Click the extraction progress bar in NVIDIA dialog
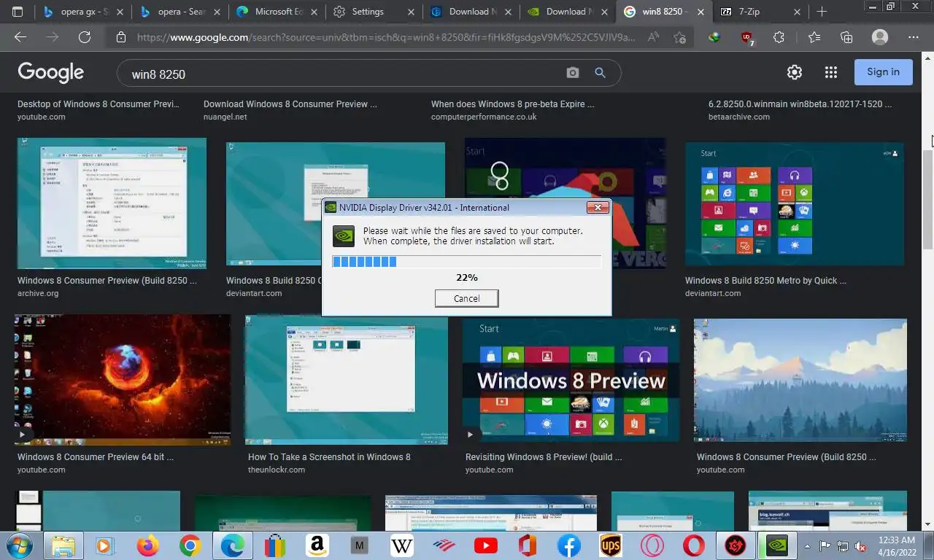This screenshot has height=560, width=934. click(466, 262)
